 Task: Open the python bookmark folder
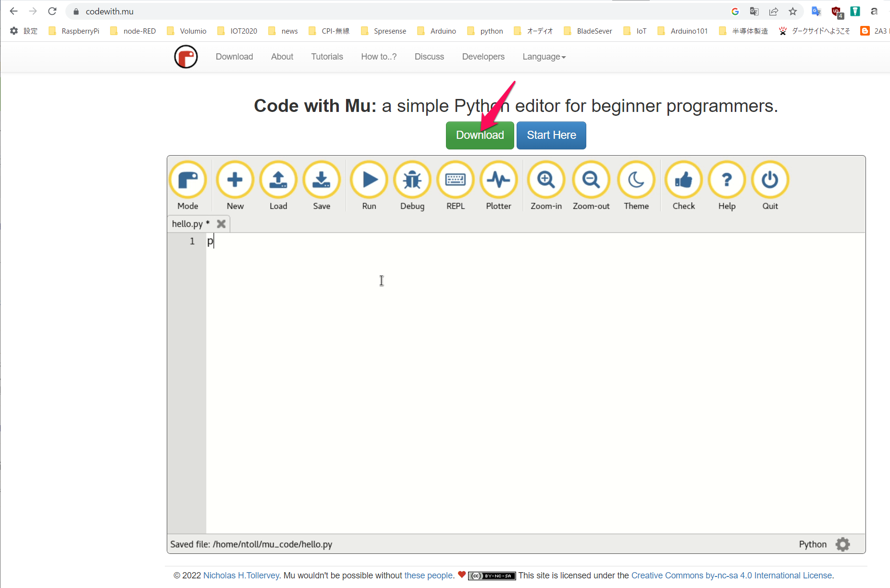485,31
